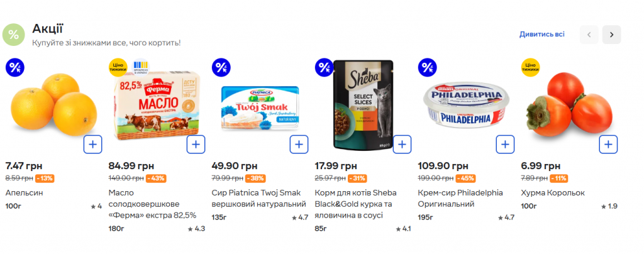Go to previous promotions carousel page
Viewport: 644px width, 254px height.
coord(589,35)
